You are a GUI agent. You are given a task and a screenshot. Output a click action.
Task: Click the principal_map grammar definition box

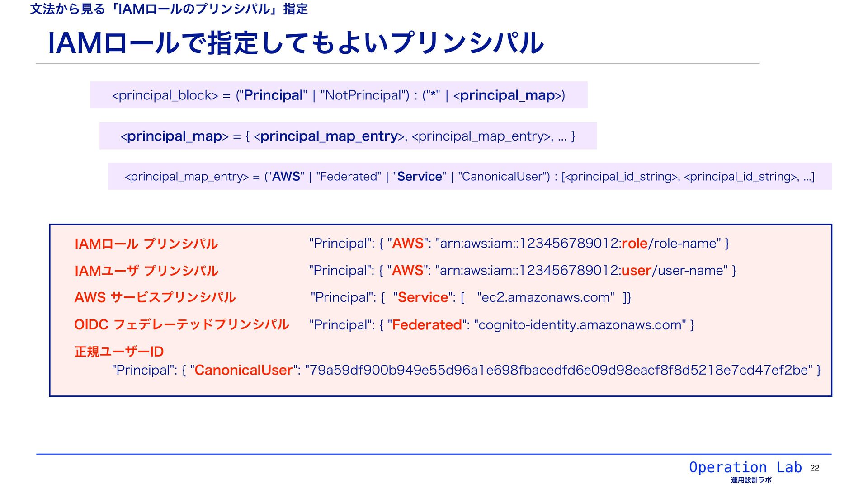(348, 136)
